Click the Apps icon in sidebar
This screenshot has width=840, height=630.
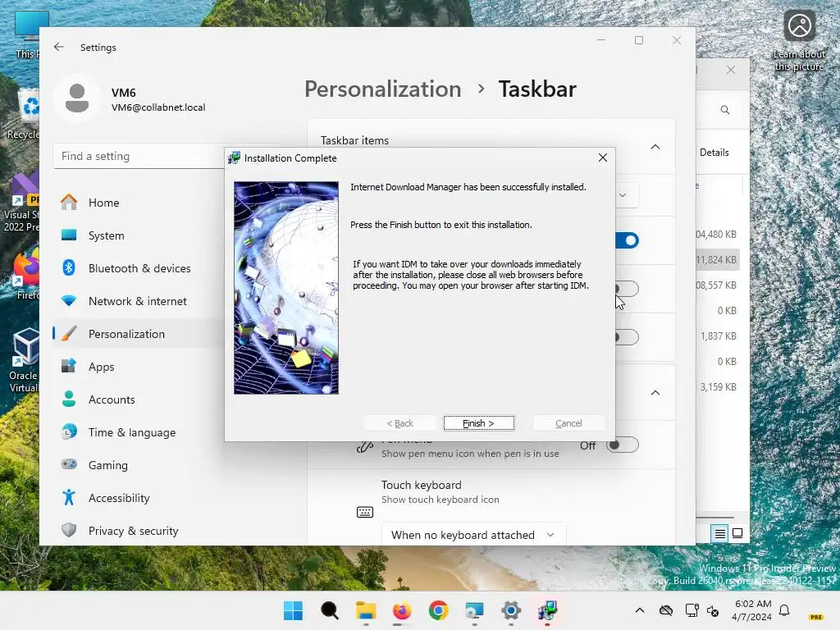point(69,366)
